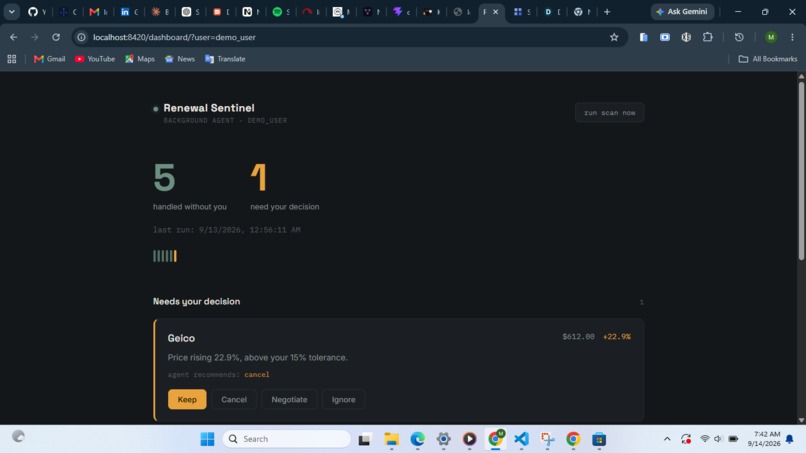Open Wi-Fi network tray icon
This screenshot has width=806, height=453.
click(705, 439)
